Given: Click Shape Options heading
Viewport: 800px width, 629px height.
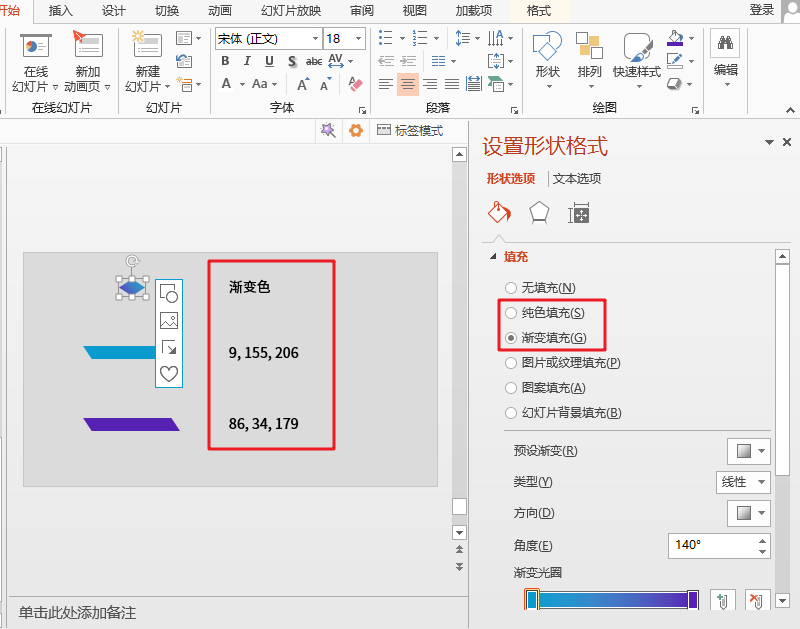Looking at the screenshot, I should click(510, 179).
